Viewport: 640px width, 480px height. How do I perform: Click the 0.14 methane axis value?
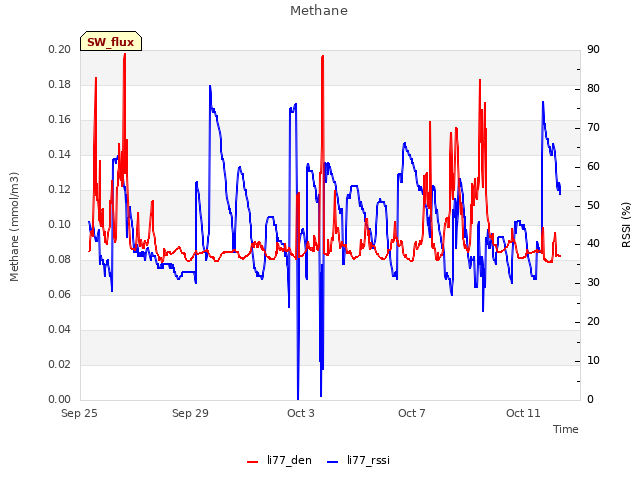60,155
